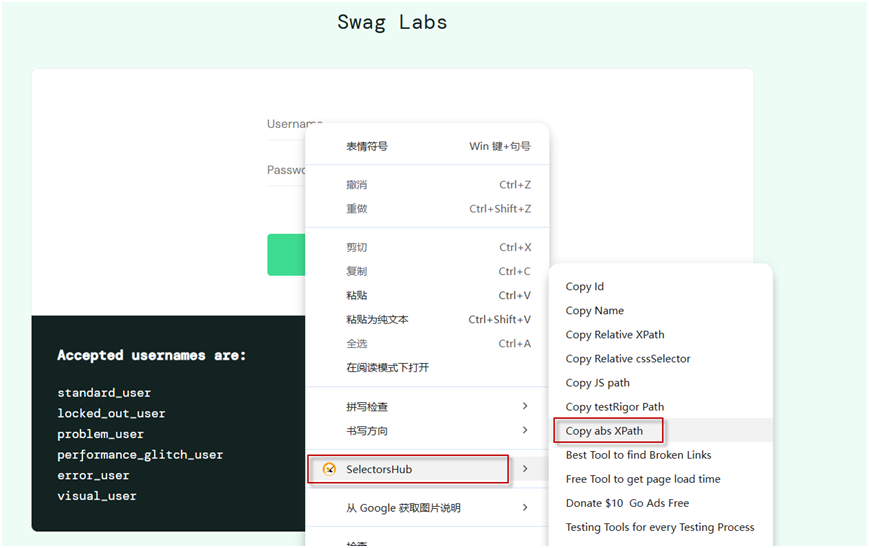This screenshot has height=548, width=869.
Task: Expand the SelectorsHub submenu arrow
Action: coord(525,469)
